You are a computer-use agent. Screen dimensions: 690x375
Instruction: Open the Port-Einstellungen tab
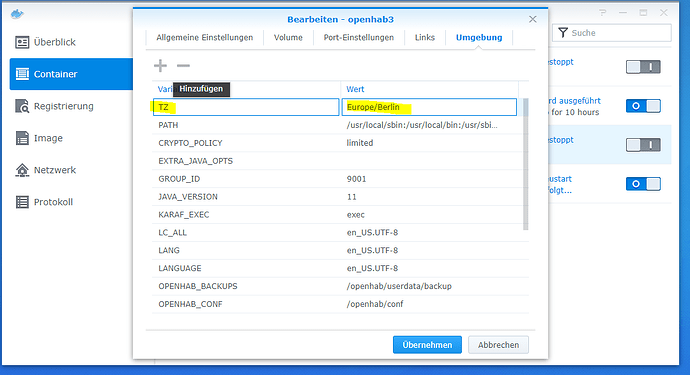pos(359,37)
